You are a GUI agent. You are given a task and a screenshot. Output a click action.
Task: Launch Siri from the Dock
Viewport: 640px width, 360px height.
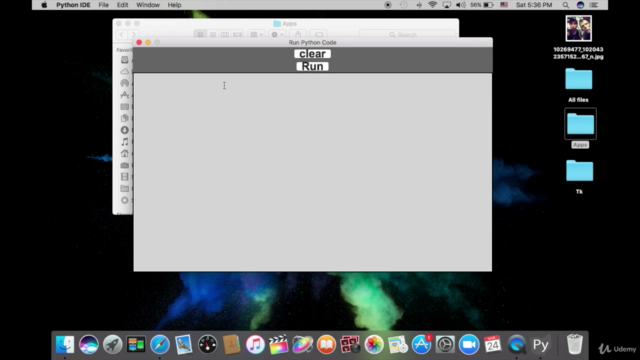pyautogui.click(x=89, y=344)
